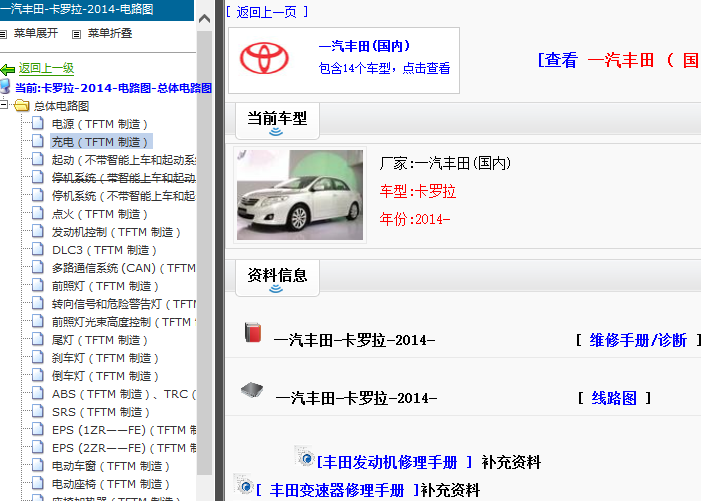
Task: Click the Corolla car thumbnail
Action: pyautogui.click(x=300, y=194)
